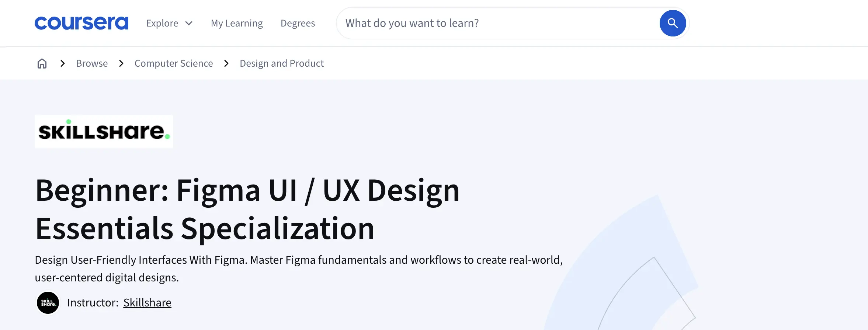
Task: Open the Browse breadcrumb link
Action: click(92, 63)
